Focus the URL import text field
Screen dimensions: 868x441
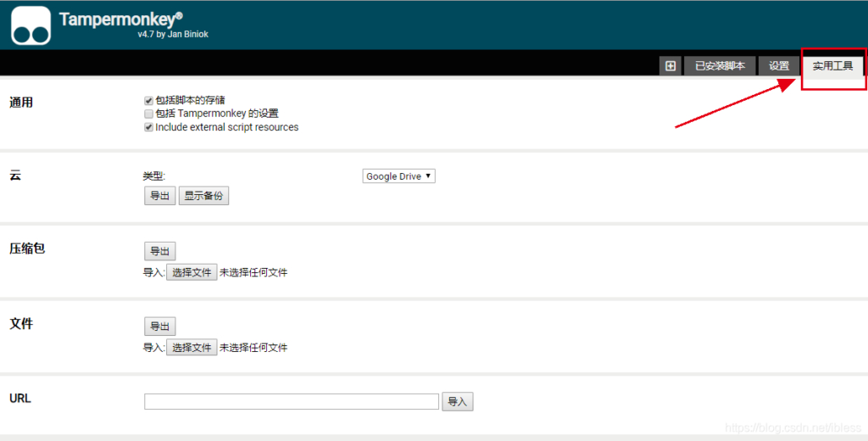[x=292, y=402]
